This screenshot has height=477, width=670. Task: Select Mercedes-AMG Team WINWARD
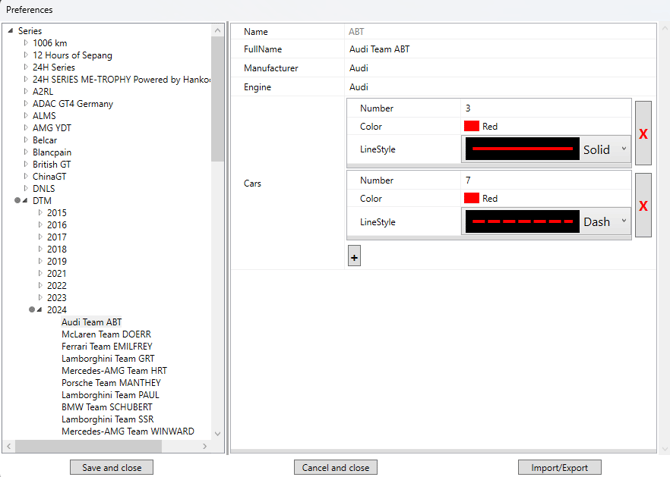point(128,431)
